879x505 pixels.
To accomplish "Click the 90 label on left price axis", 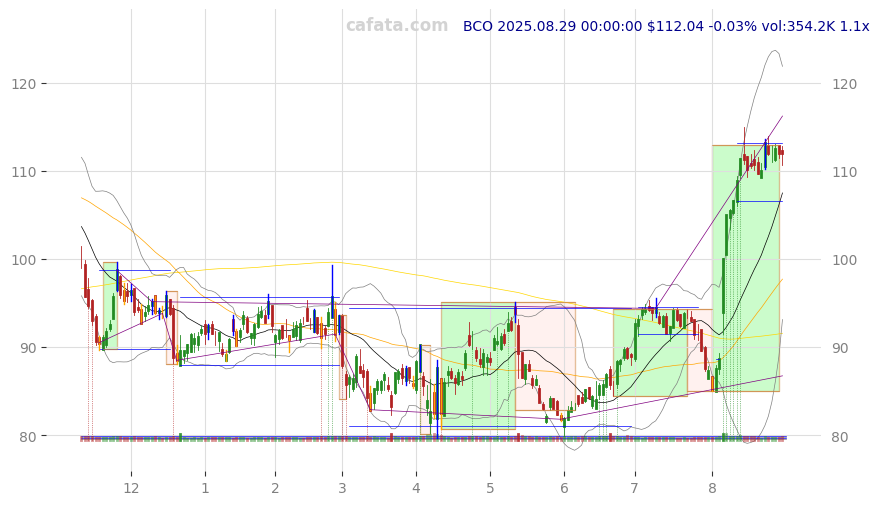I will 27,348.
